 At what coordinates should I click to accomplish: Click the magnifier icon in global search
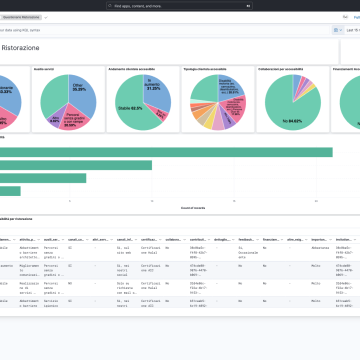[x=110, y=6]
